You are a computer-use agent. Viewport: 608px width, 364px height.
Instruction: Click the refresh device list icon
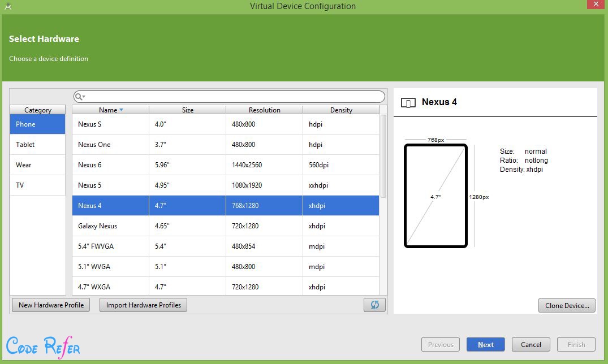click(x=374, y=305)
